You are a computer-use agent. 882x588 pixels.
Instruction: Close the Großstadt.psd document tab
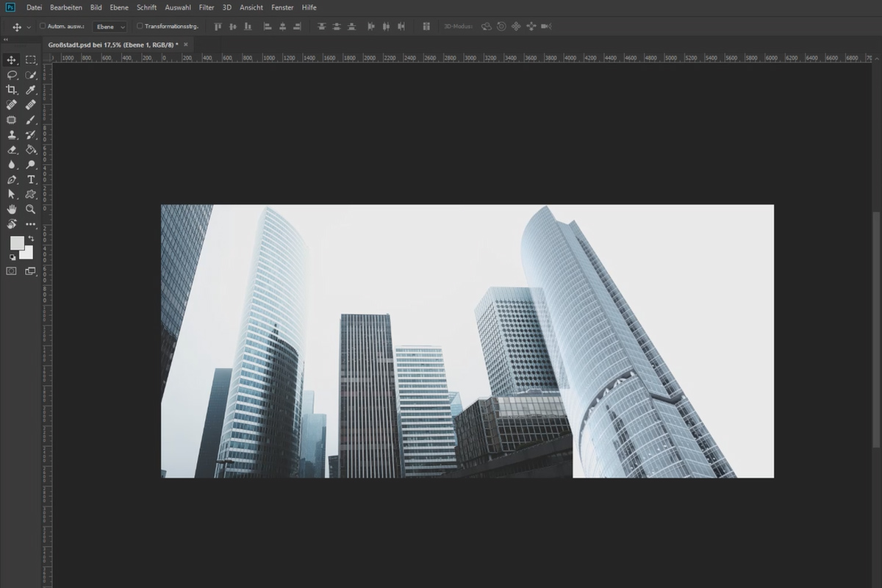click(x=186, y=45)
